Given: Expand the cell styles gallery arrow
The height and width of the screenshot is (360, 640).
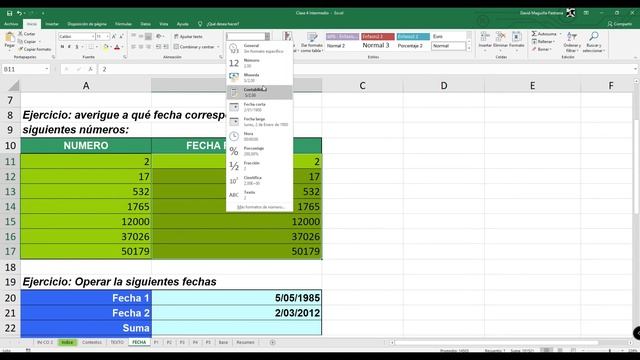Looking at the screenshot, I should pos(469,48).
